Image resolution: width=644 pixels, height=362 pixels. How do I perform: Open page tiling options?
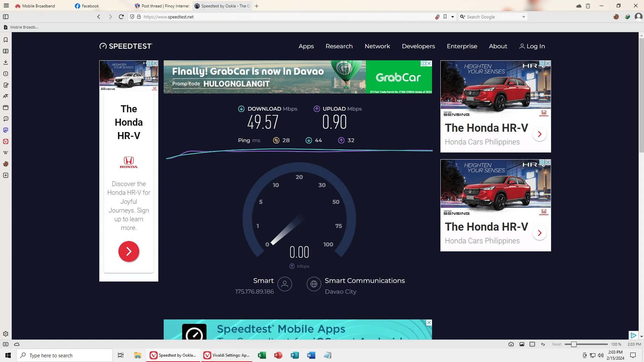(x=532, y=344)
